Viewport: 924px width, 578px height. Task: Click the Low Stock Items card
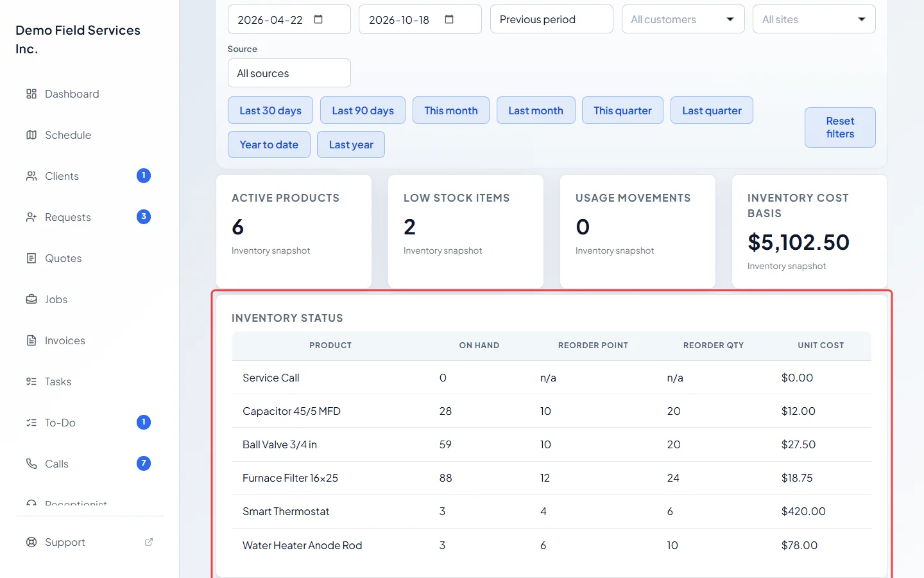[x=466, y=231]
